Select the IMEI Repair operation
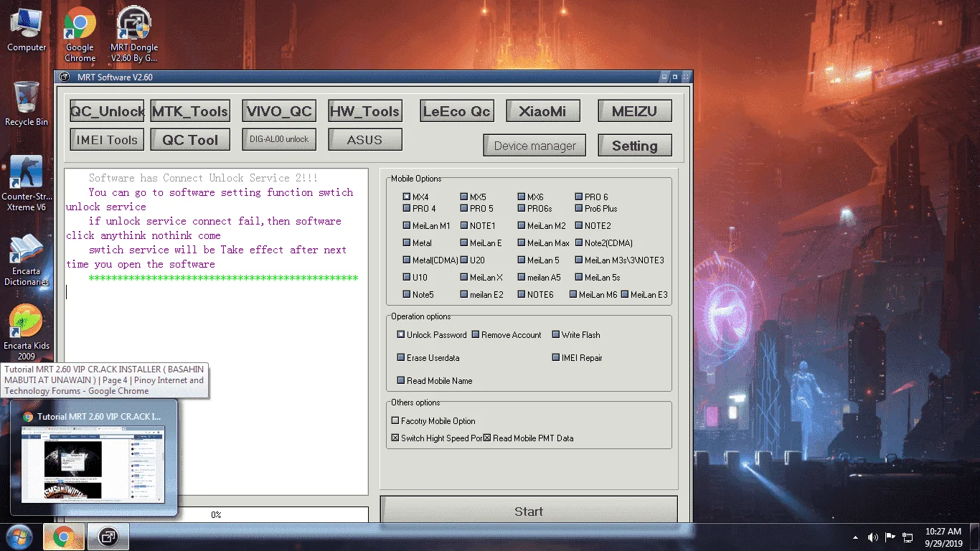980x551 pixels. 556,357
